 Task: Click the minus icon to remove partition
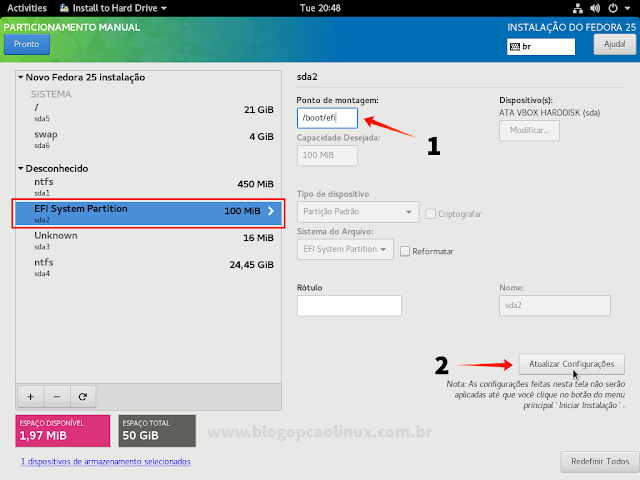click(x=57, y=396)
